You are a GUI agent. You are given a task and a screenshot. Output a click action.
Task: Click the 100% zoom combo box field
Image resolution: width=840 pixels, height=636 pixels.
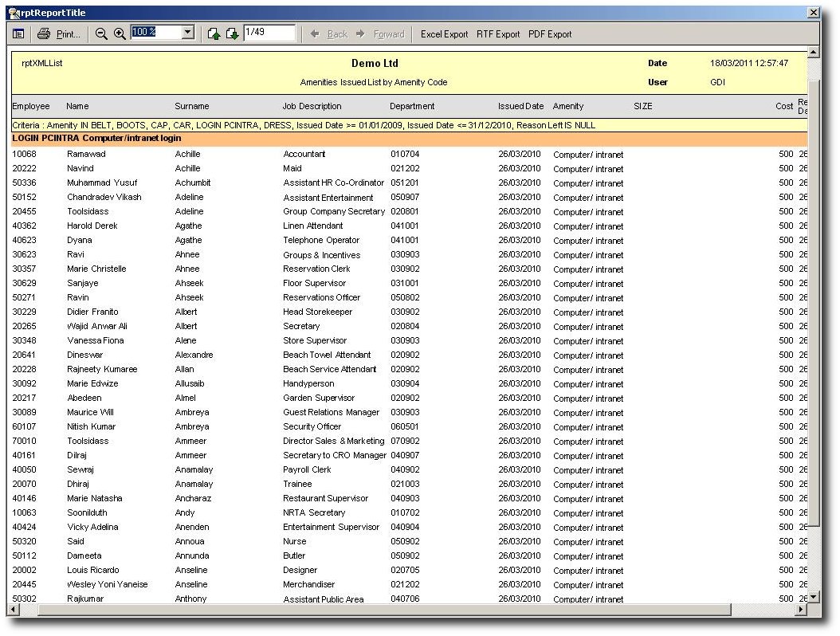(156, 33)
